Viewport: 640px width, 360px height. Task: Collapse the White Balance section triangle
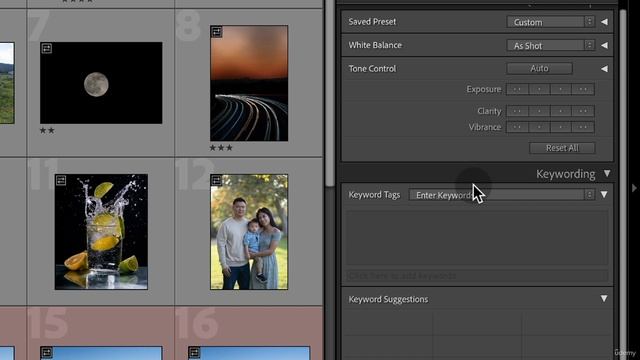pyautogui.click(x=604, y=45)
